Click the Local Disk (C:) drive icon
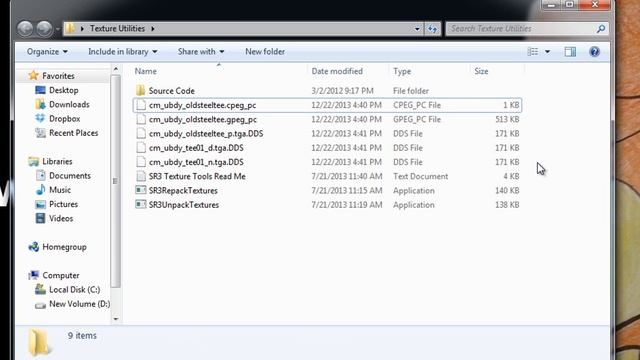Viewport: 640px width, 360px height. point(40,290)
